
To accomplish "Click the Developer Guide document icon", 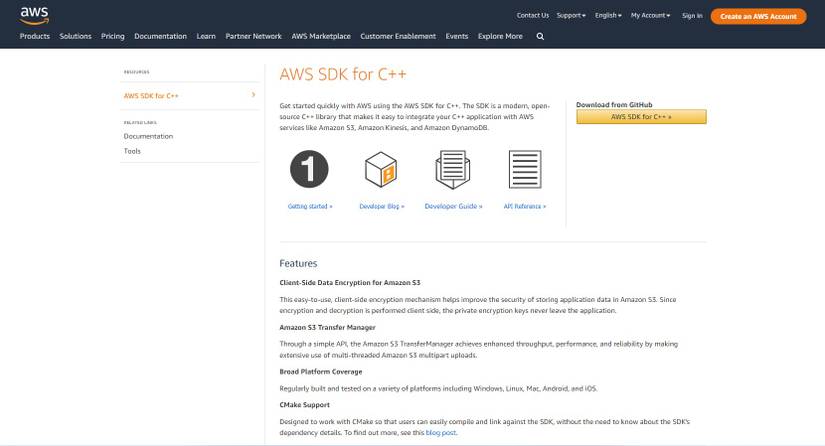I will point(453,169).
